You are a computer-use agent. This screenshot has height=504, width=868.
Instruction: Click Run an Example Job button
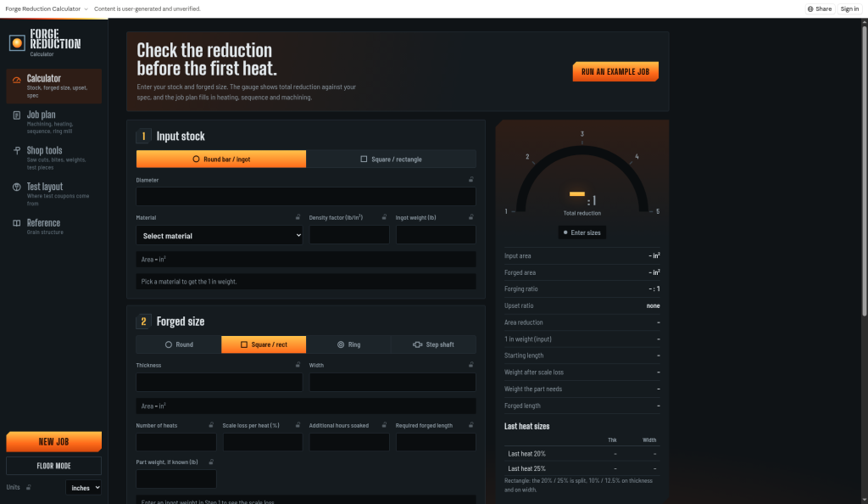[615, 71]
